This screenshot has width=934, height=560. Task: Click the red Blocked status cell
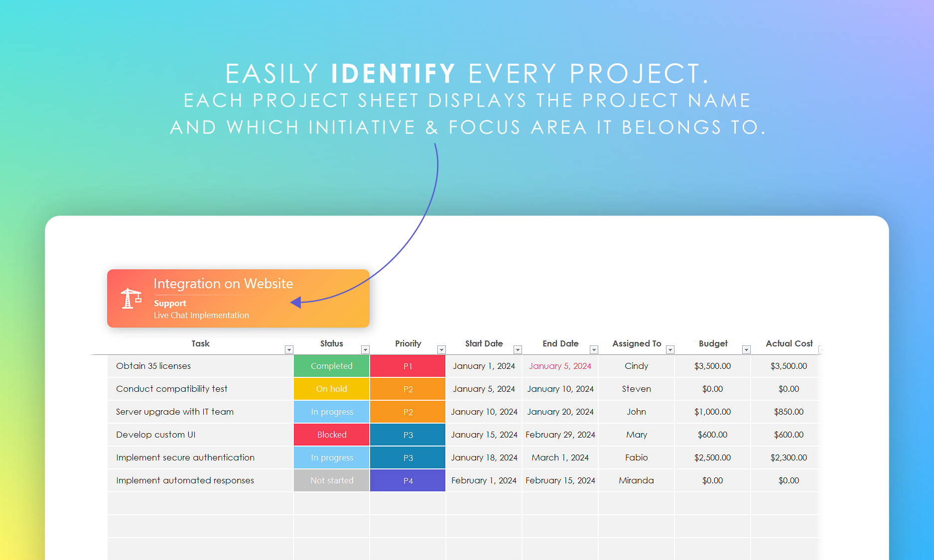331,435
